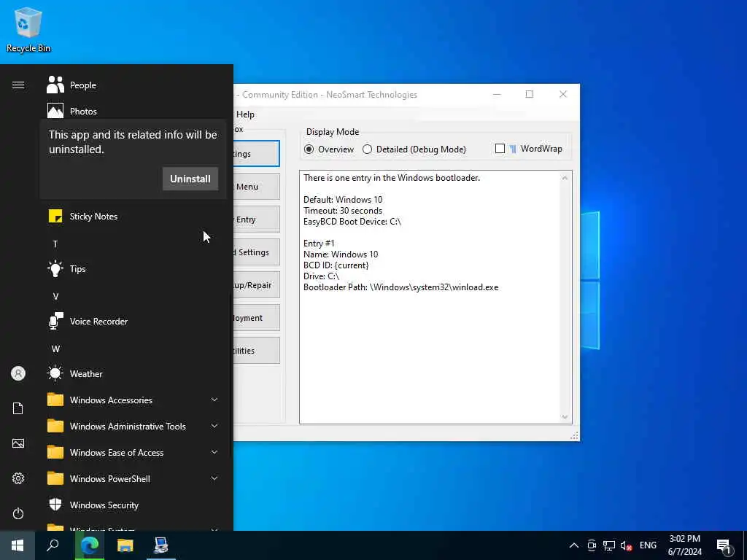Launch the Sticky Notes app icon

point(55,216)
